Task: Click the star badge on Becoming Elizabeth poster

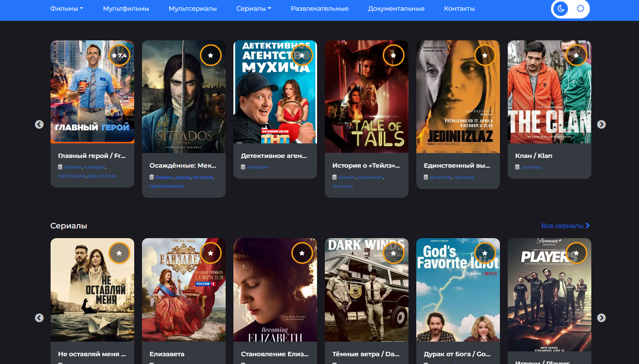Action: point(302,253)
